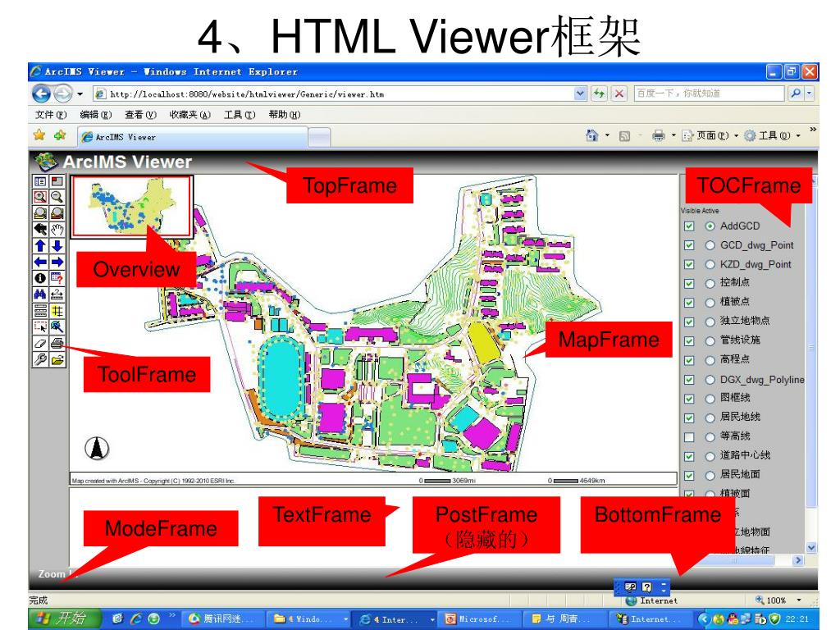This screenshot has width=840, height=630.
Task: Uncheck DGX_dwg_Polyline layer visibility
Action: tap(689, 380)
